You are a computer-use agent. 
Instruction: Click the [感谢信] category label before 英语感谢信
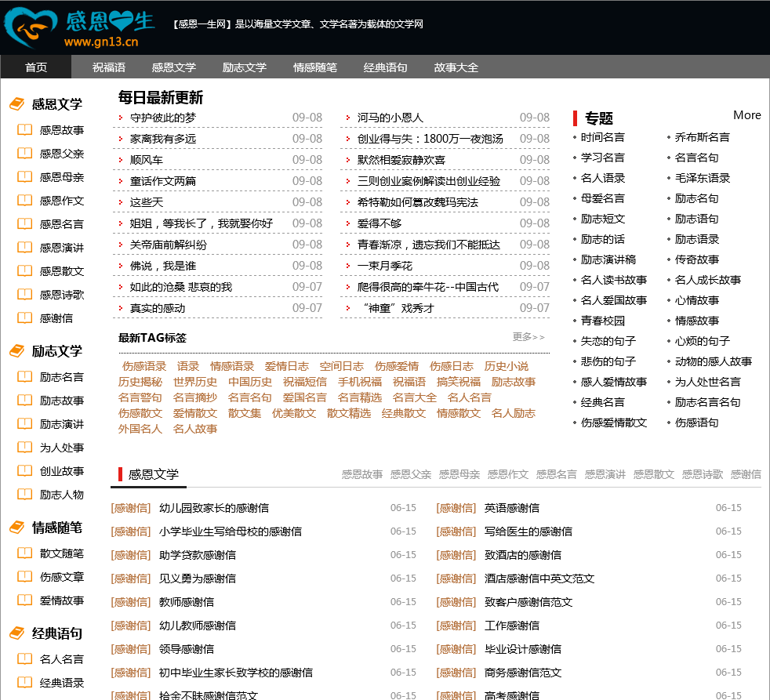coord(456,508)
